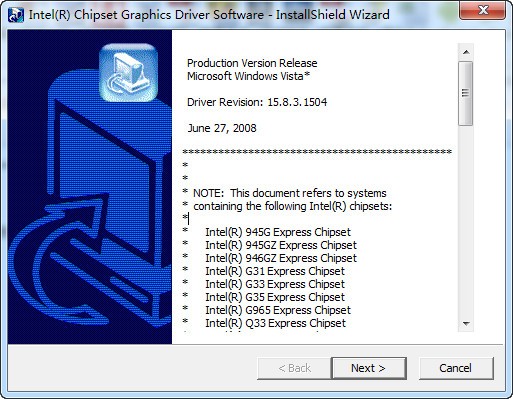This screenshot has width=513, height=399.
Task: Click the Intel(R) G965 Express Chipset line
Action: 278,310
